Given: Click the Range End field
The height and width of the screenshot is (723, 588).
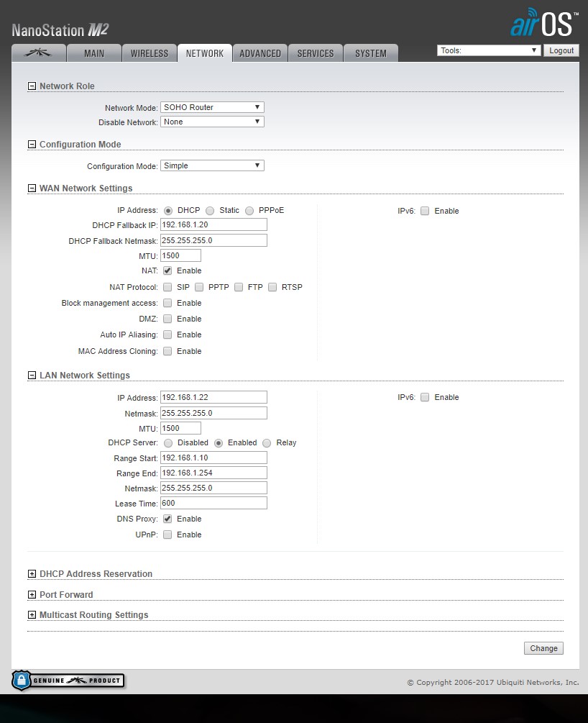Looking at the screenshot, I should [213, 473].
